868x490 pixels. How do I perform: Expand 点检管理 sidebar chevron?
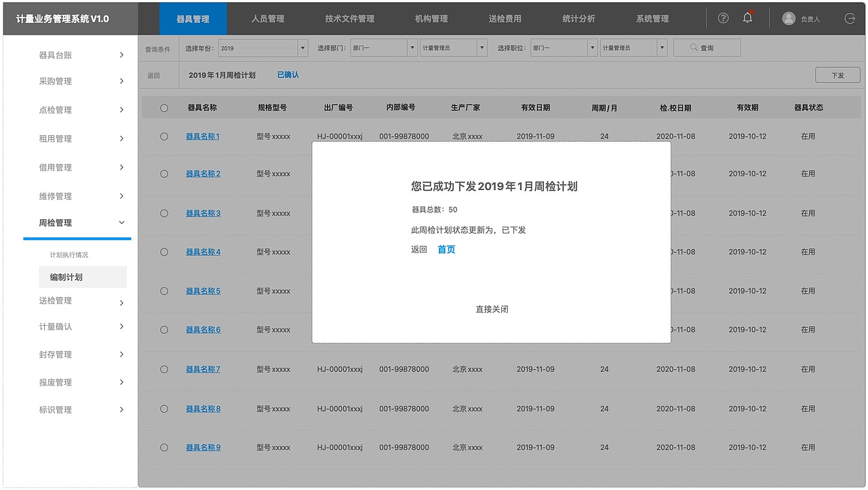(x=121, y=110)
